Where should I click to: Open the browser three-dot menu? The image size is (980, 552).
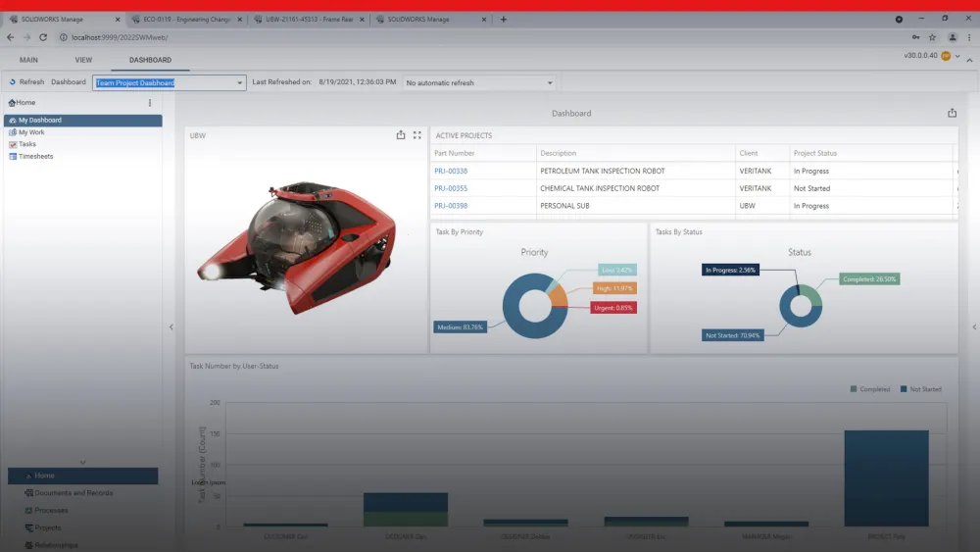click(x=969, y=37)
